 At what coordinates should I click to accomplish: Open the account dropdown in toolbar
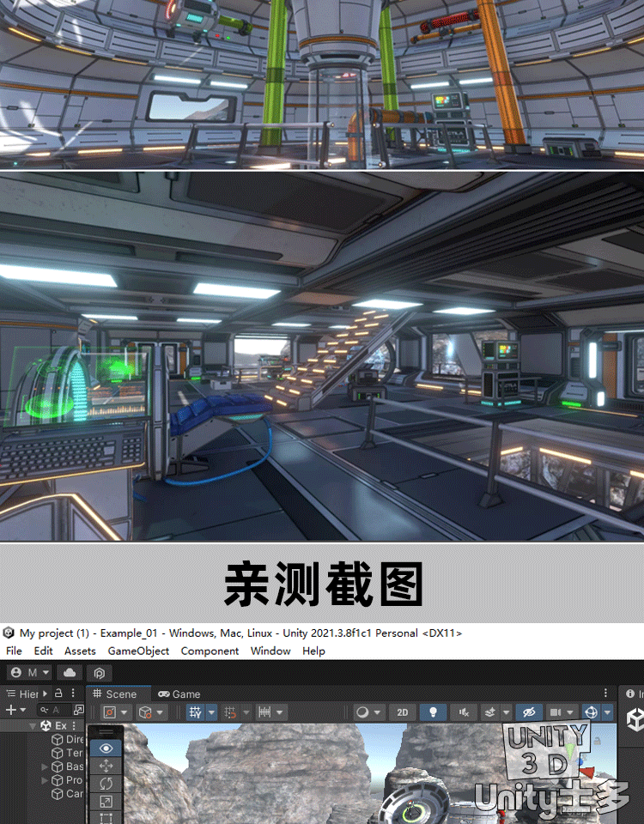tap(31, 673)
